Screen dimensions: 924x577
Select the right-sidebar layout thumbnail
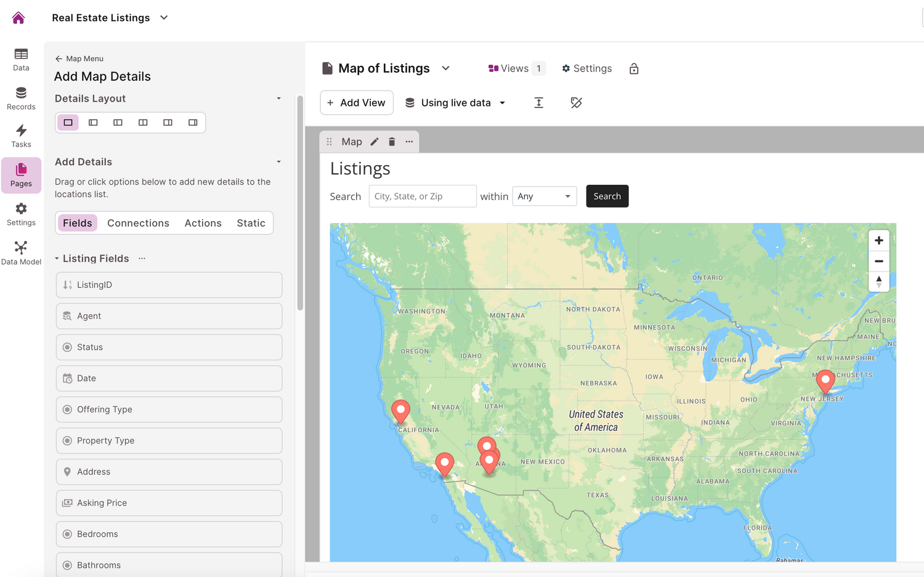[x=192, y=122]
